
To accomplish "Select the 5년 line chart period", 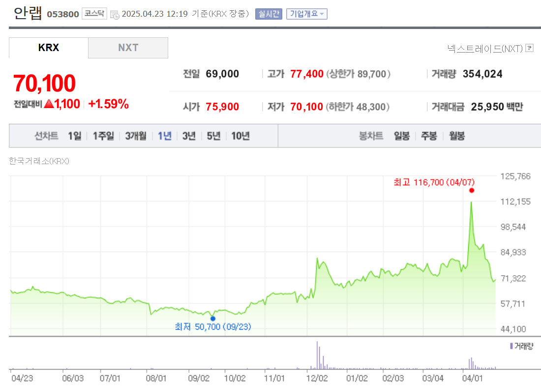I will [213, 136].
